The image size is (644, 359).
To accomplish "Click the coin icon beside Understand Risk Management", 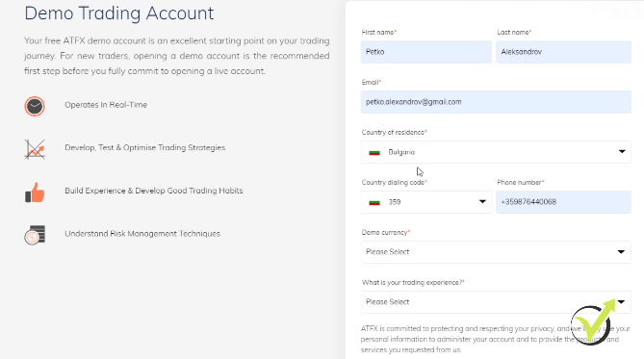I will pos(35,235).
